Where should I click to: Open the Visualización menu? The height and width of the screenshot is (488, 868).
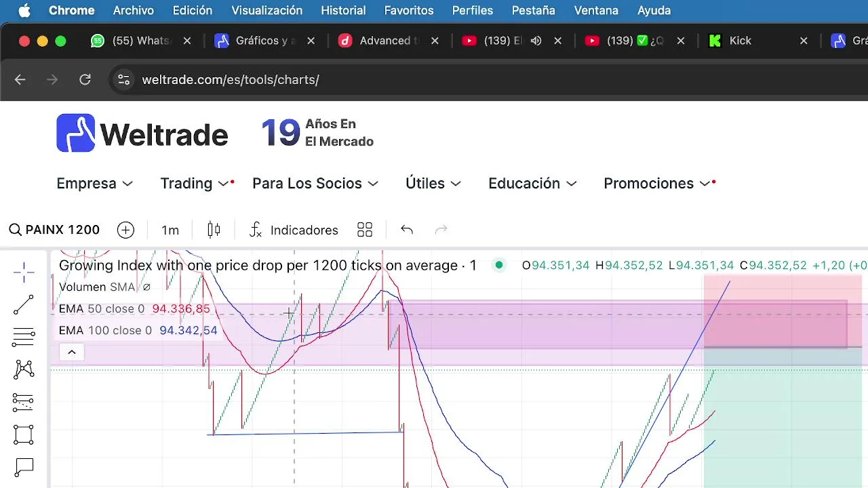coord(267,10)
